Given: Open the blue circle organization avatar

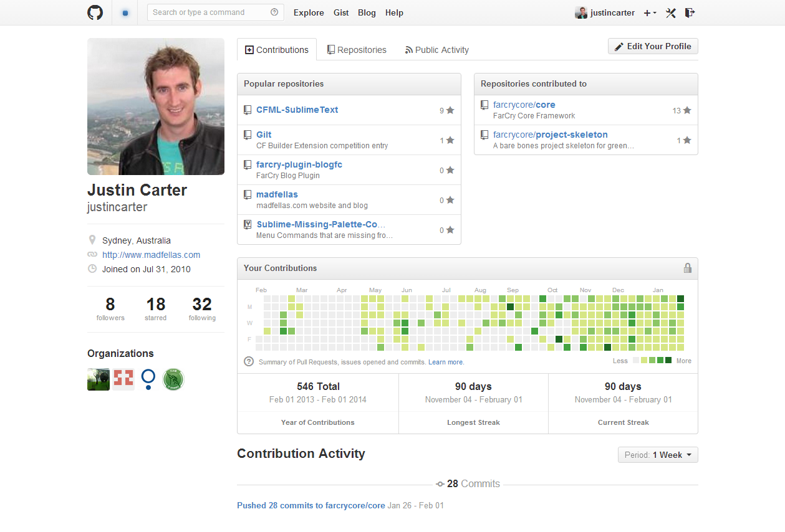Looking at the screenshot, I should click(148, 379).
